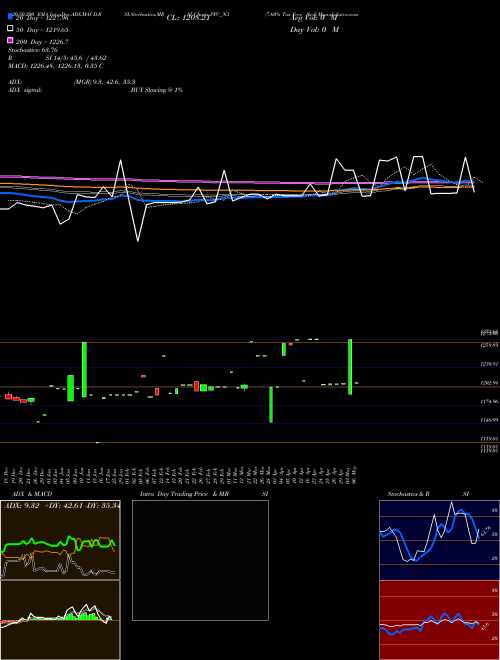Click the white 50 Day legend swatch

click(11, 29)
